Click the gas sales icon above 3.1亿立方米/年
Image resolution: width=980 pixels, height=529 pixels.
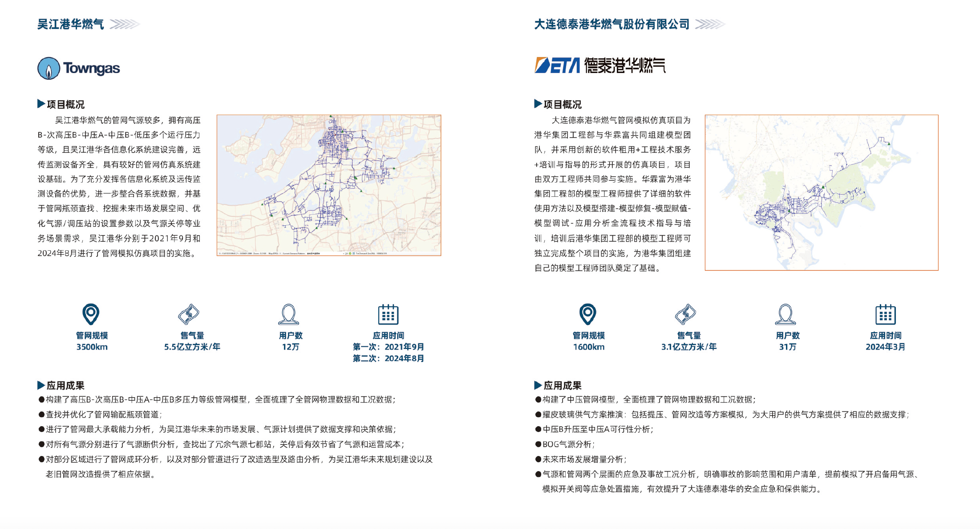point(685,314)
